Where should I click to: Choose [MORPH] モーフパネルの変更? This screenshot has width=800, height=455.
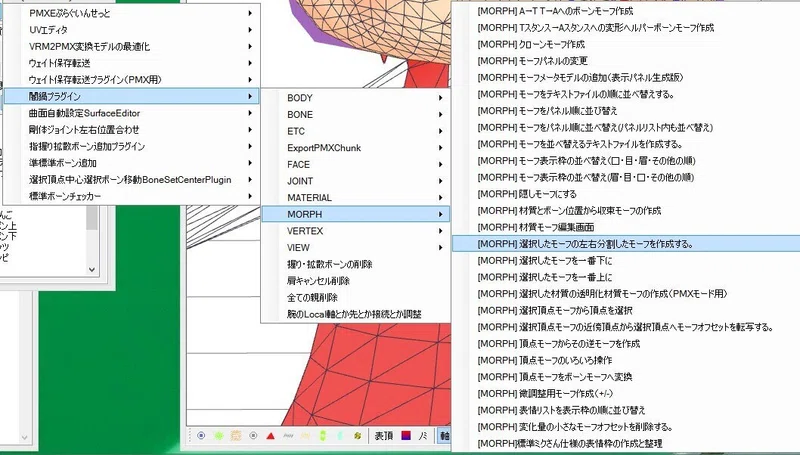pos(626,61)
